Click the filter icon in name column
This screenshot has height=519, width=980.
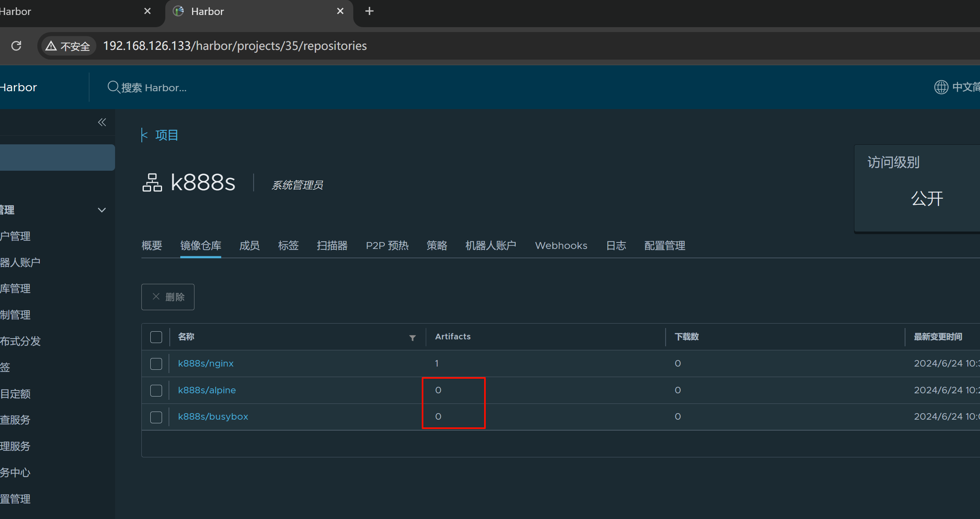click(x=412, y=337)
